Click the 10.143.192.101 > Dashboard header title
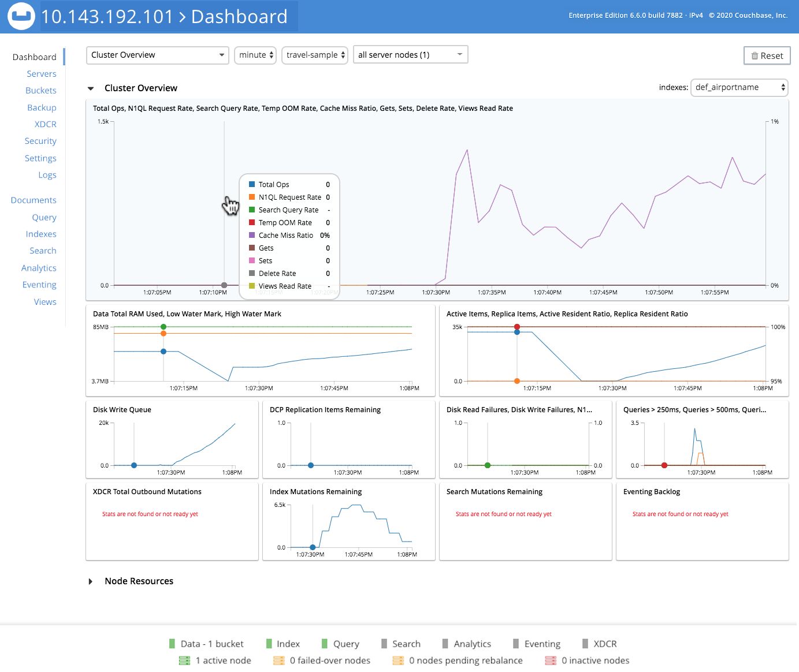The height and width of the screenshot is (672, 799). (x=165, y=16)
